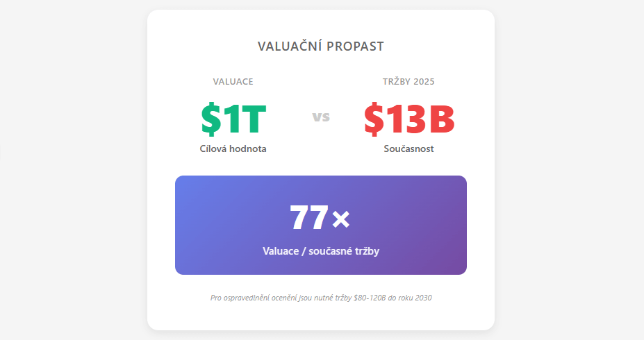Click the gray "vs" separator text
This screenshot has height=340, width=644.
pos(321,117)
